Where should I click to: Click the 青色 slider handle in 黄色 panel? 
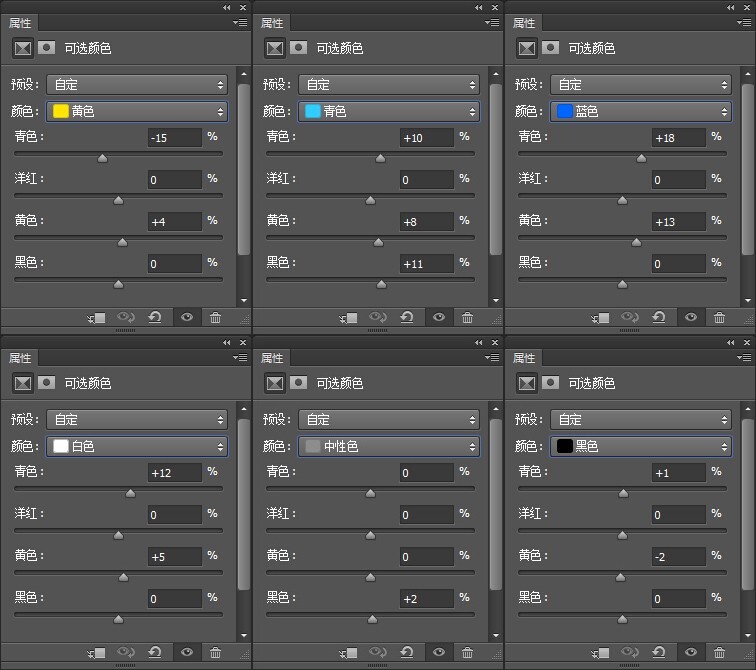point(102,158)
